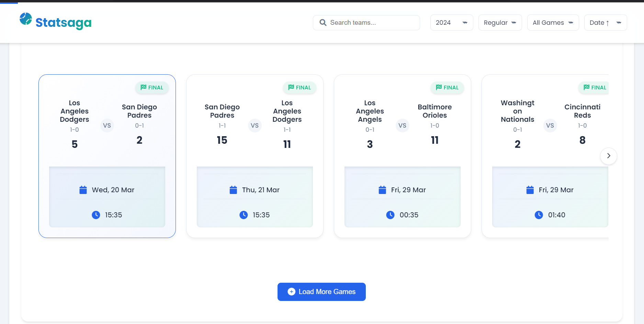Click the calendar icon beside Wed, 20 Mar
644x324 pixels.
click(x=83, y=190)
